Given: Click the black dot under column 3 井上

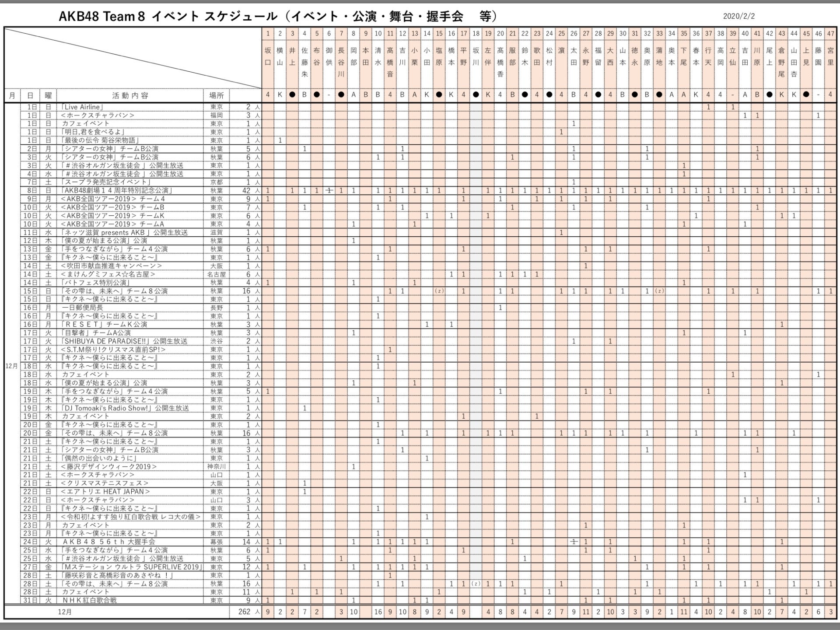Looking at the screenshot, I should click(292, 94).
